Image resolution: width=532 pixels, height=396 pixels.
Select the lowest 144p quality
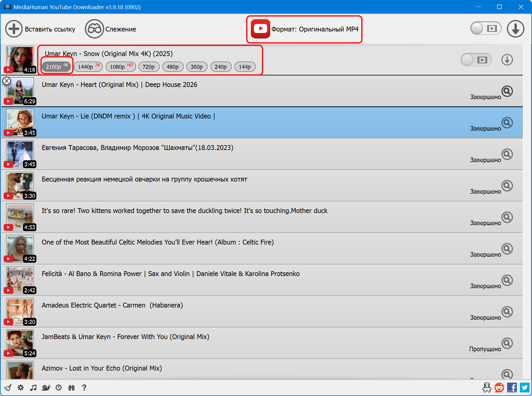245,67
